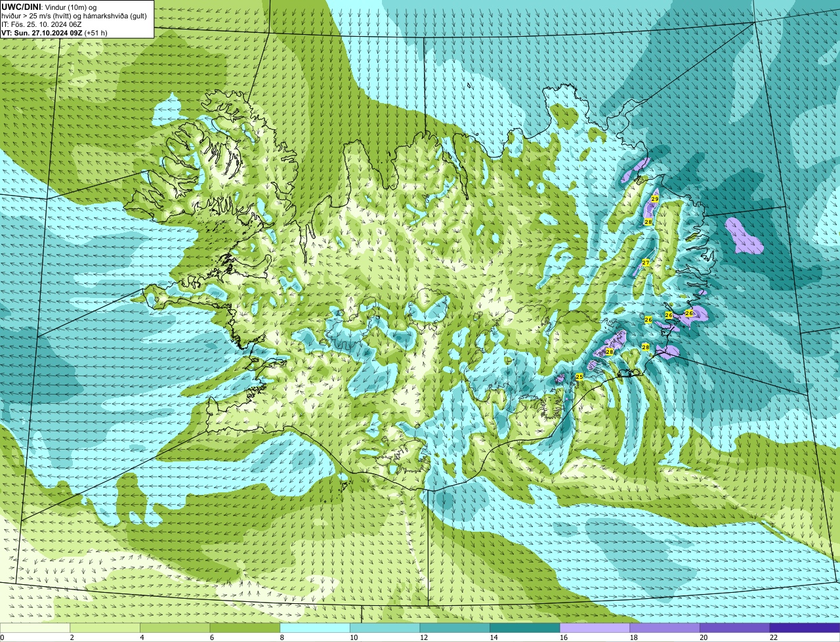Click the 4–6 m/s legend swatch

click(x=175, y=628)
